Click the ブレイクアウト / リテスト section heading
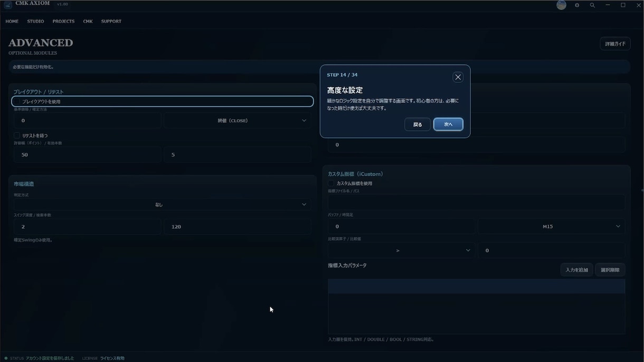Screen dimensions: 644x362 pyautogui.click(x=38, y=92)
